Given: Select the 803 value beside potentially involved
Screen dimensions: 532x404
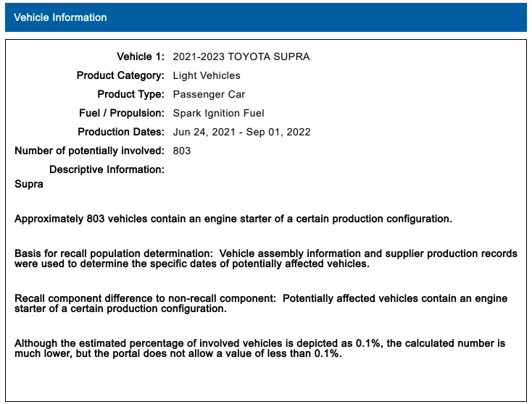Looking at the screenshot, I should point(181,151).
